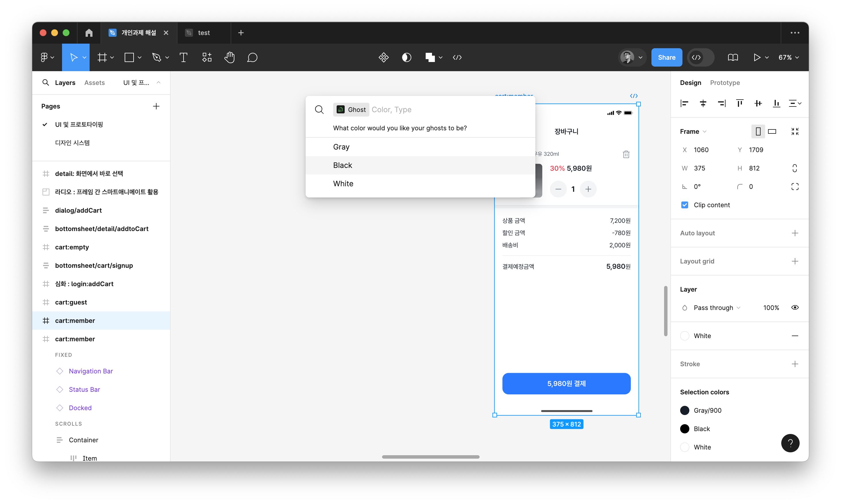Add Auto layout with plus
Image resolution: width=841 pixels, height=504 pixels.
pyautogui.click(x=794, y=233)
